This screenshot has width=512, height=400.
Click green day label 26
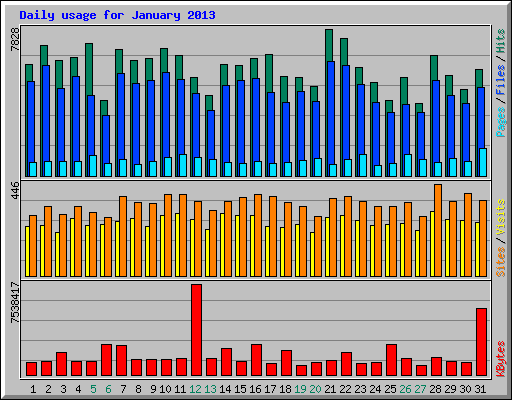point(405,389)
